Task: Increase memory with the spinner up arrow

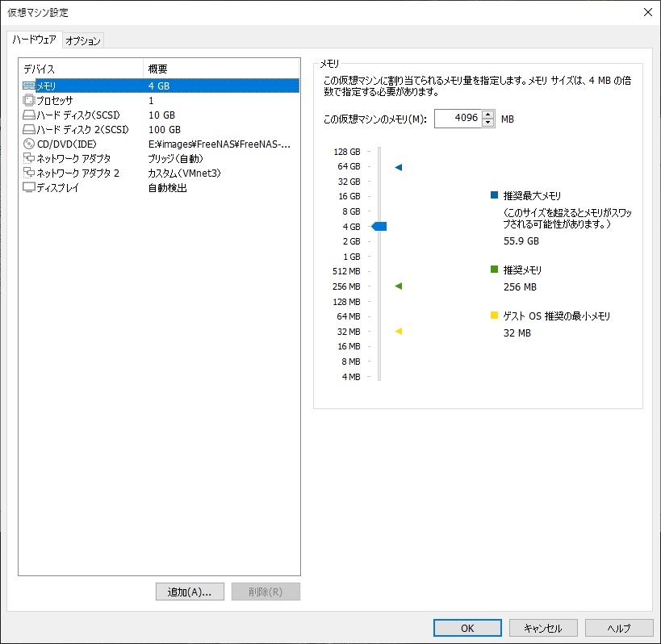Action: (487, 115)
